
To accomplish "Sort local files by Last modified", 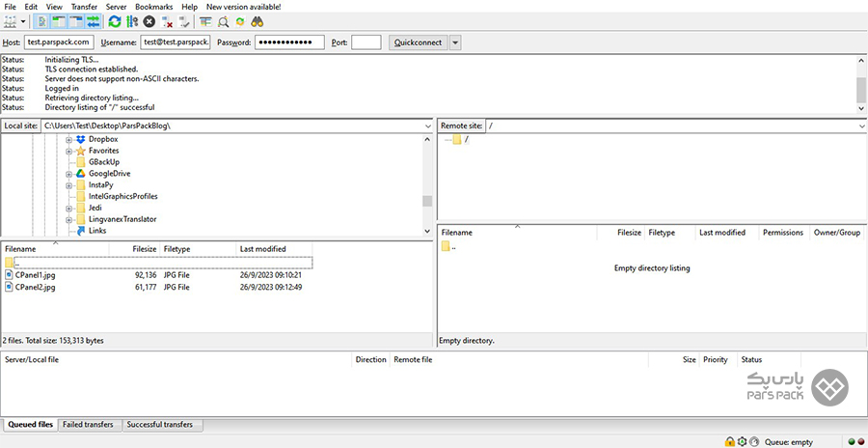I will pos(274,249).
